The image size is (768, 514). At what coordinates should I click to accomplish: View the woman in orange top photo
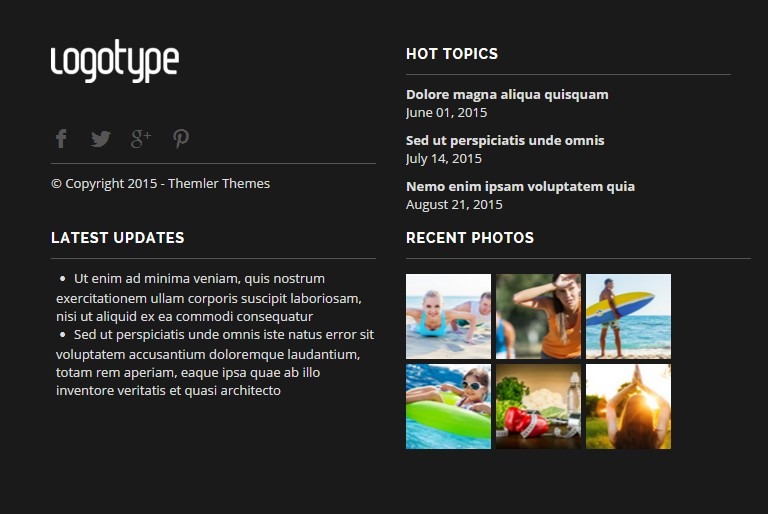[x=538, y=317]
